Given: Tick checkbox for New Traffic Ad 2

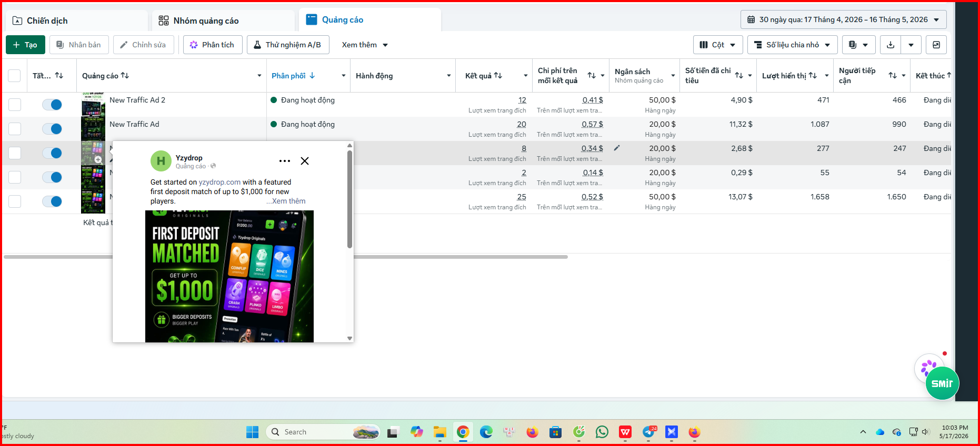Looking at the screenshot, I should pos(15,105).
